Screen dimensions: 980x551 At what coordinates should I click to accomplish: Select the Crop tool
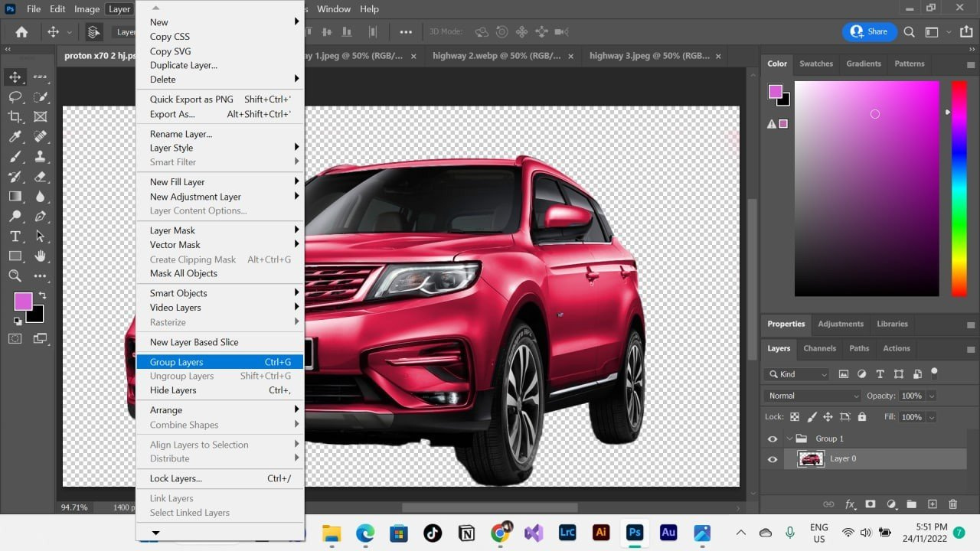15,117
